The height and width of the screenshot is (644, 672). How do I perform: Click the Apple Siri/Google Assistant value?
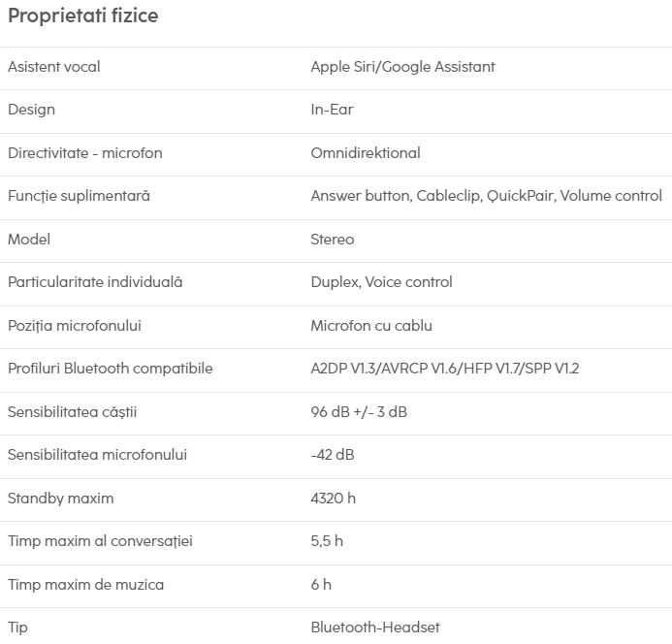pos(402,67)
